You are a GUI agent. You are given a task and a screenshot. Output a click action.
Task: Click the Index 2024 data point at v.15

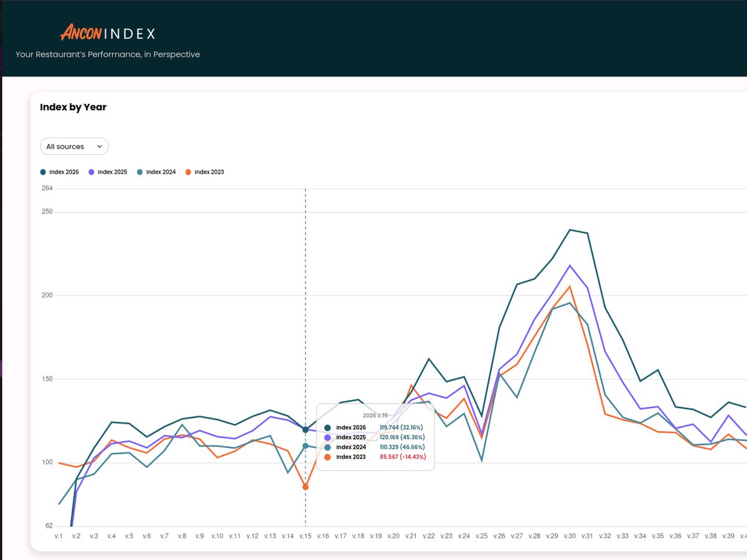point(305,446)
